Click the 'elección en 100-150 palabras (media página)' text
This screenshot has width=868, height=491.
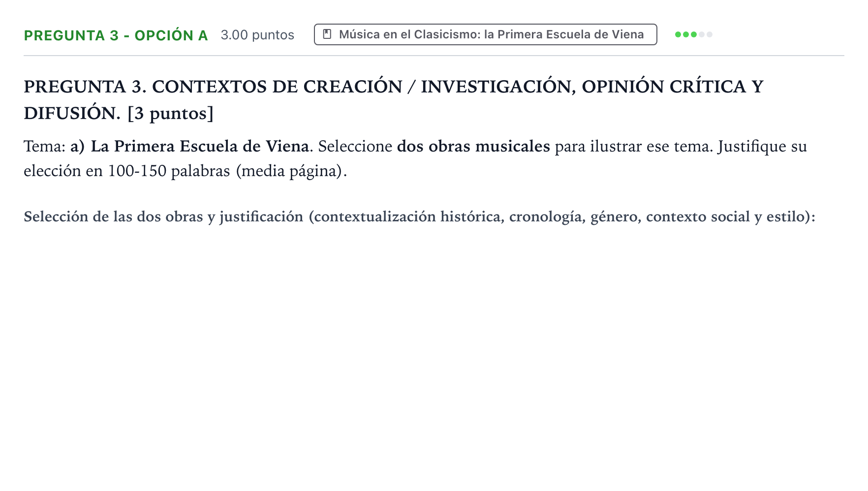coord(186,171)
